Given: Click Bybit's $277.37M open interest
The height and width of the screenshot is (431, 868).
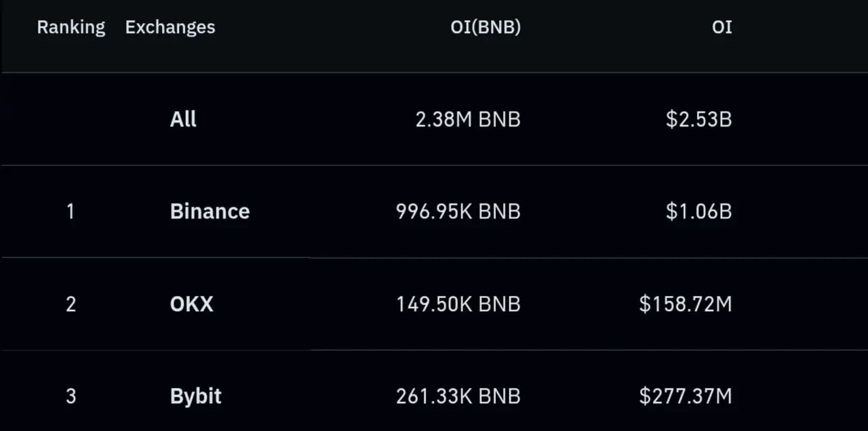Looking at the screenshot, I should coord(686,396).
